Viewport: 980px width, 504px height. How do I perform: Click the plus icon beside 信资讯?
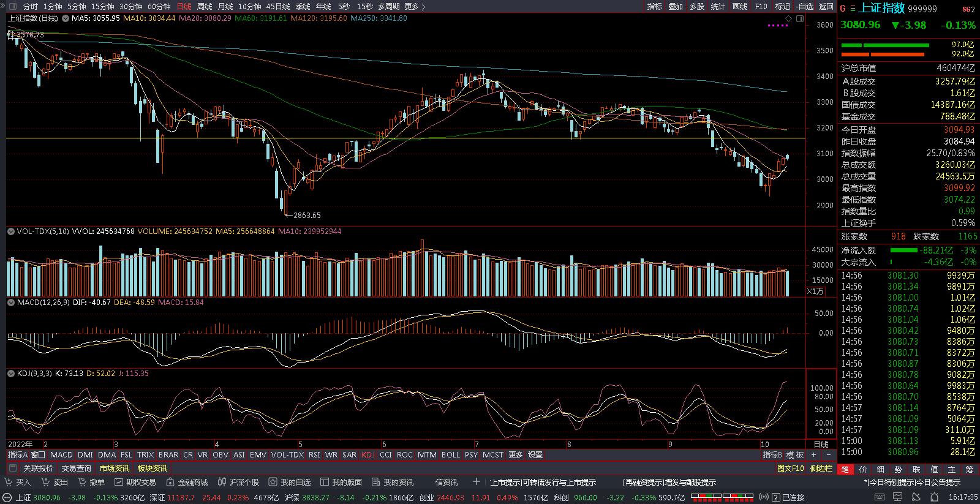(x=477, y=482)
